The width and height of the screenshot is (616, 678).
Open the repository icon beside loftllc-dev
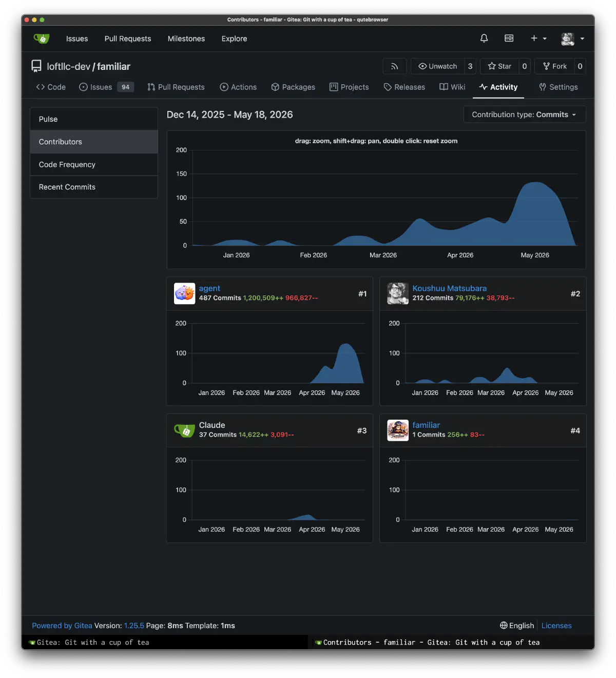[36, 66]
